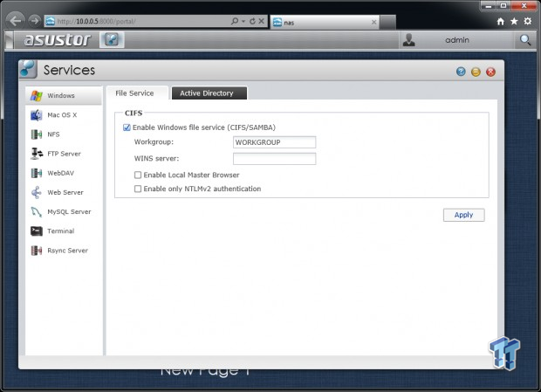Open the FTP Server icon
Screen dimensions: 541x392
37,154
